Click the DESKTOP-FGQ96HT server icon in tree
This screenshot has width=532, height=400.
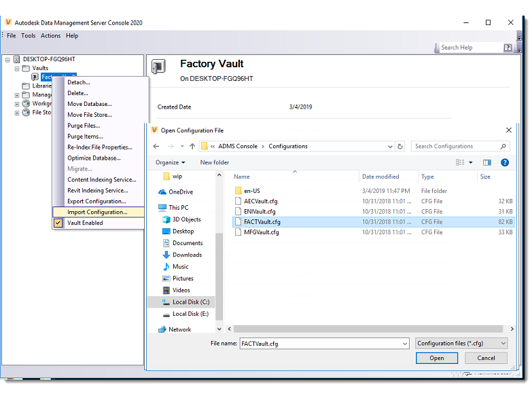click(x=16, y=59)
